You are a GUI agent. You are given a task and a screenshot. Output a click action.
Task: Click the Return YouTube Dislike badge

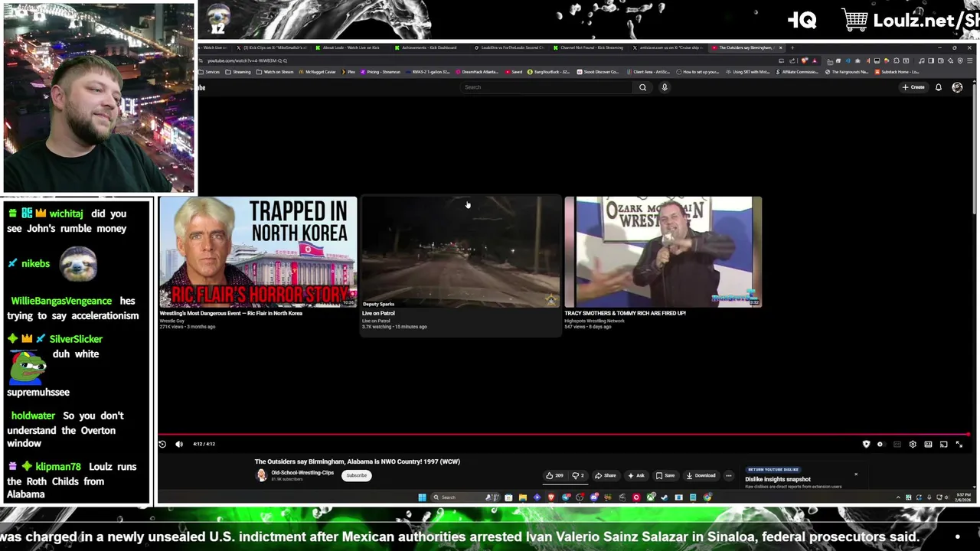(x=773, y=469)
